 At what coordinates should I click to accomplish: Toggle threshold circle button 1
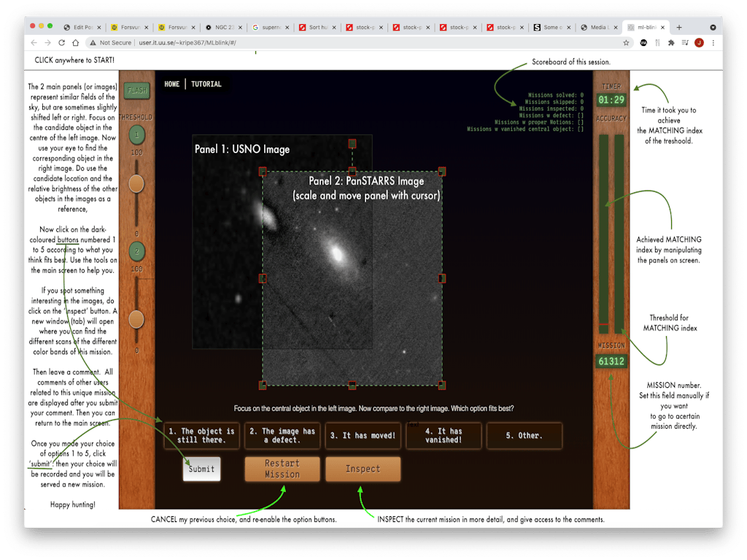[x=136, y=135]
